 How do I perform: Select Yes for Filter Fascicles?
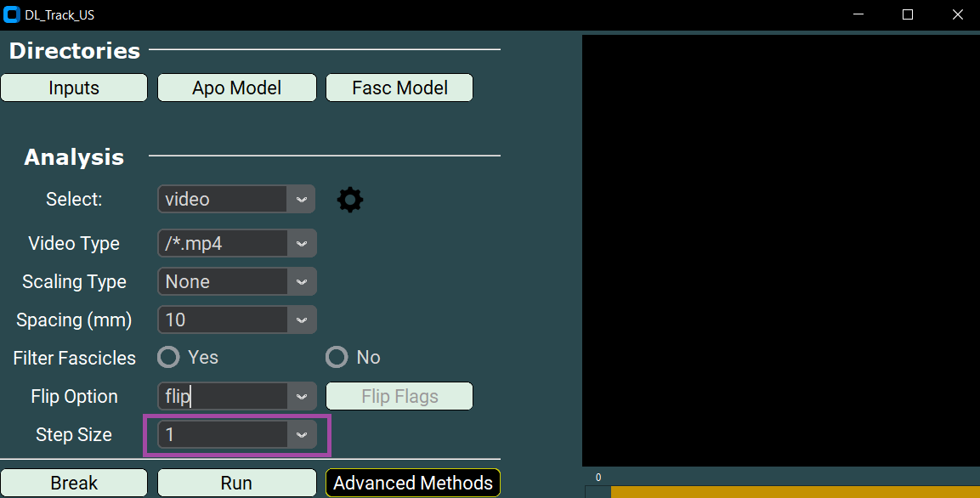pos(169,357)
